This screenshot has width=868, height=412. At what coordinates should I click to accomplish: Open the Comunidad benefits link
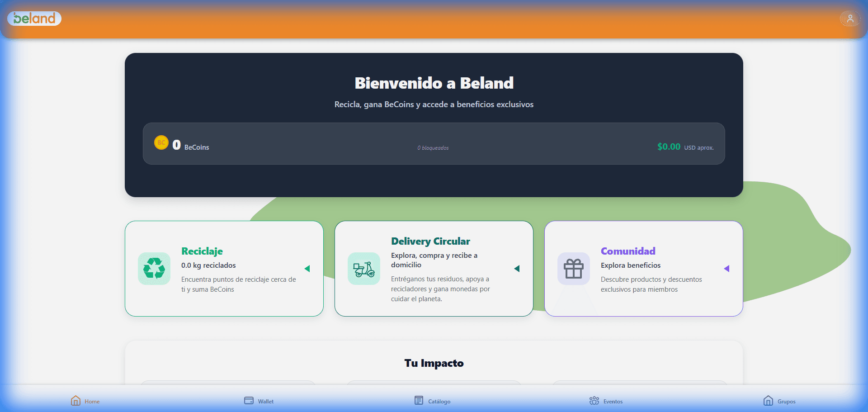pyautogui.click(x=631, y=265)
